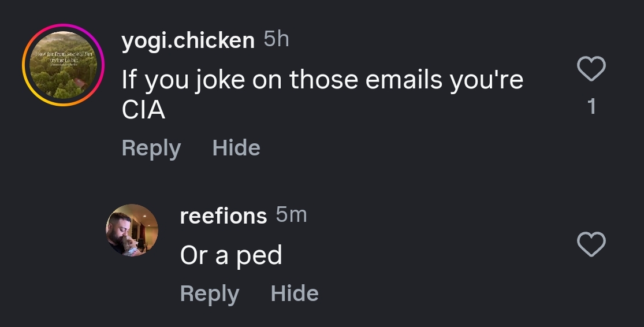Viewport: 644px width, 327px height.
Task: Reply to reefions' comment
Action: click(x=209, y=293)
